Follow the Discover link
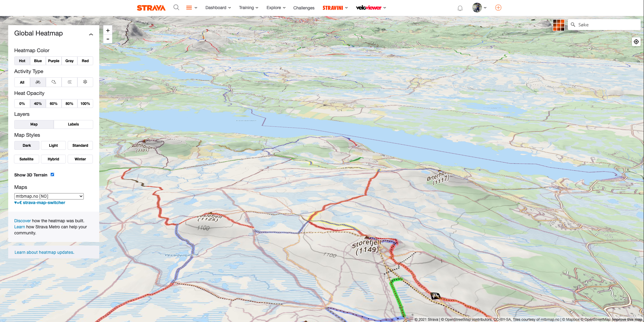The image size is (644, 322). pyautogui.click(x=22, y=221)
